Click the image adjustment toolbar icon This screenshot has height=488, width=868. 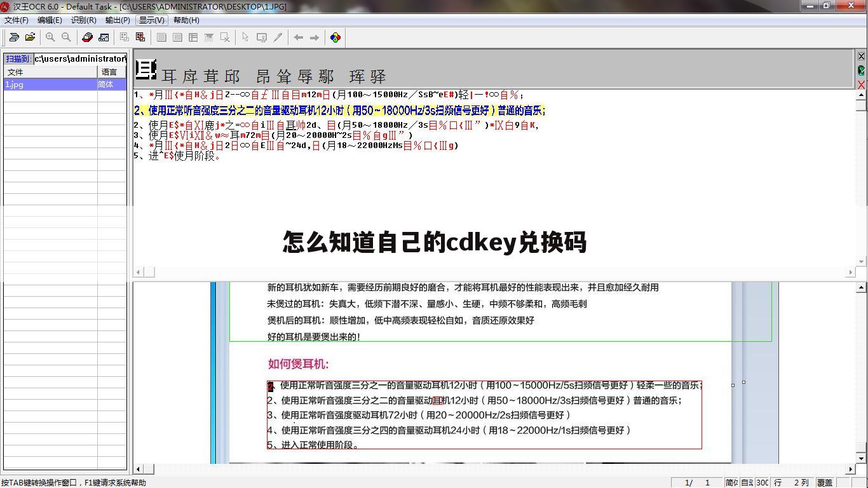pyautogui.click(x=104, y=37)
